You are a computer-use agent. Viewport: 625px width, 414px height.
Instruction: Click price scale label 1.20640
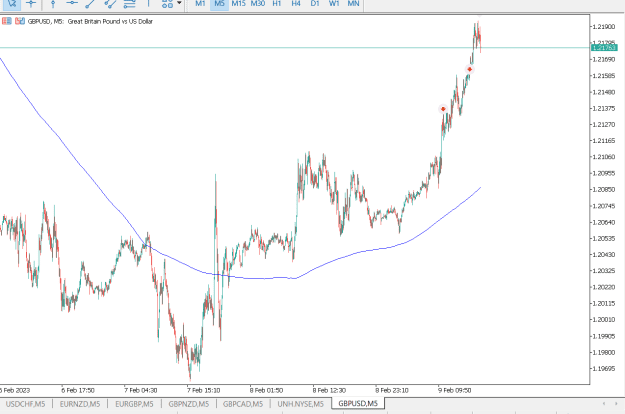[604, 222]
